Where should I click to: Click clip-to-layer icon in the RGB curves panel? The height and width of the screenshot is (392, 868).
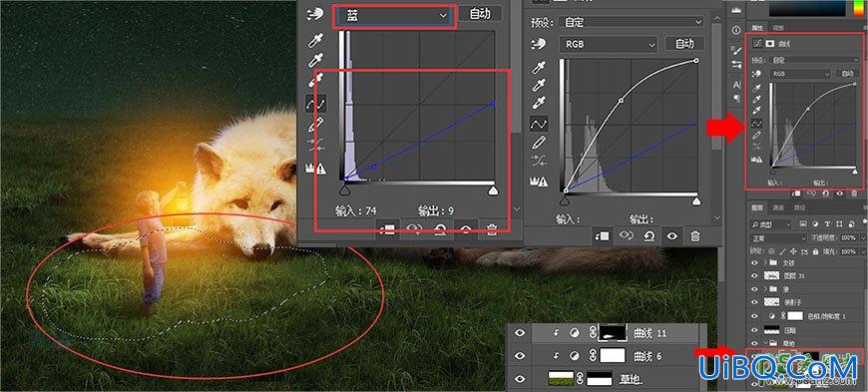[x=603, y=236]
